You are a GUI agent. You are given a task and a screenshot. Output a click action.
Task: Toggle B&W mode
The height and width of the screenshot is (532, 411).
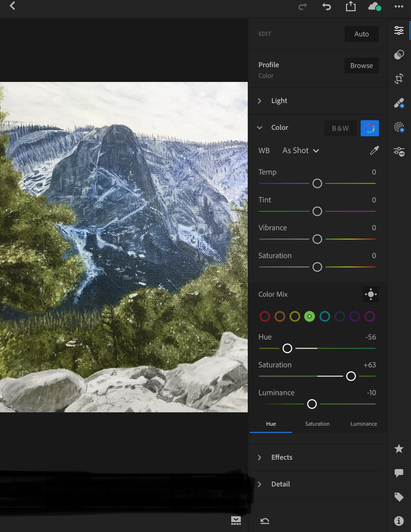coord(340,128)
